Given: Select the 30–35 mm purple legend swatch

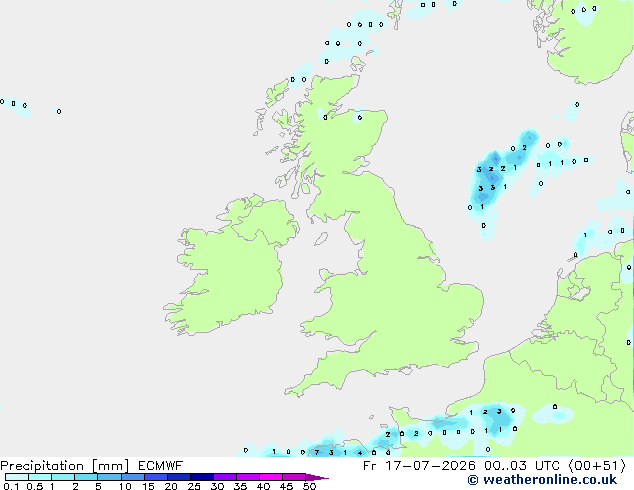Looking at the screenshot, I should click(225, 477).
